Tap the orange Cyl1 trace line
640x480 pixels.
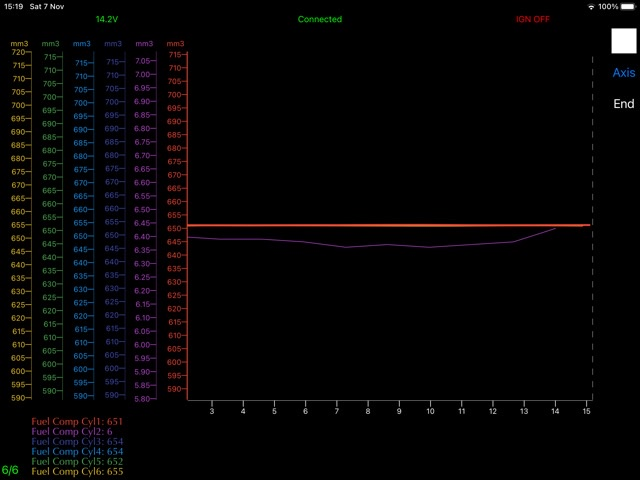389,225
